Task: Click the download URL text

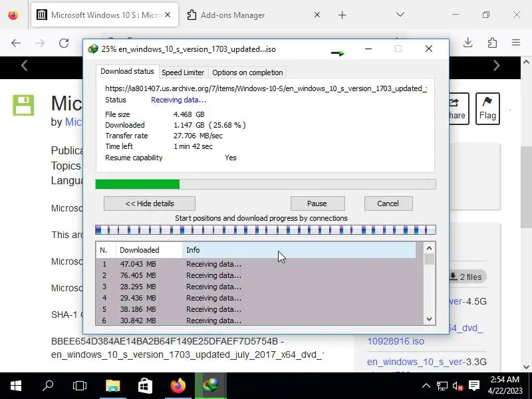Action: pyautogui.click(x=266, y=88)
